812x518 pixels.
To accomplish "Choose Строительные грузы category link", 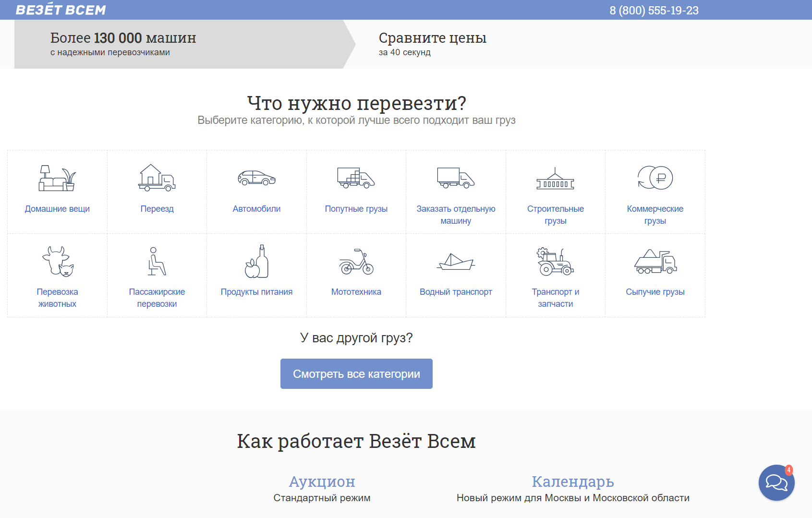I will [x=556, y=215].
